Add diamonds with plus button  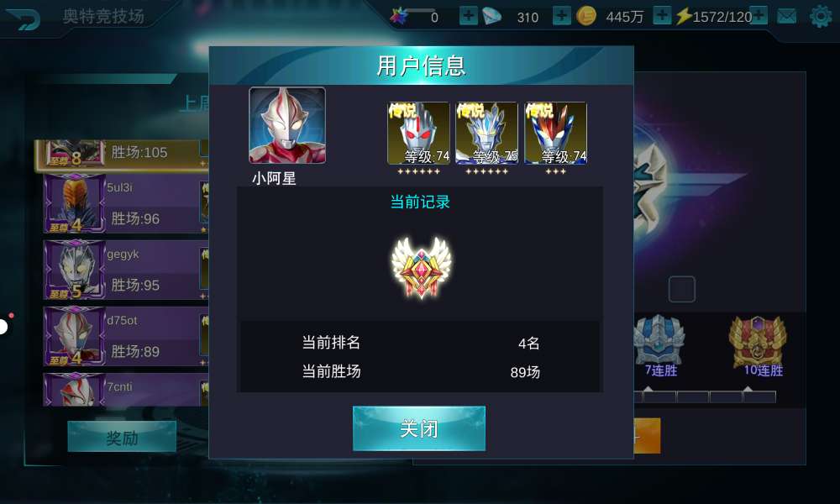(x=561, y=15)
